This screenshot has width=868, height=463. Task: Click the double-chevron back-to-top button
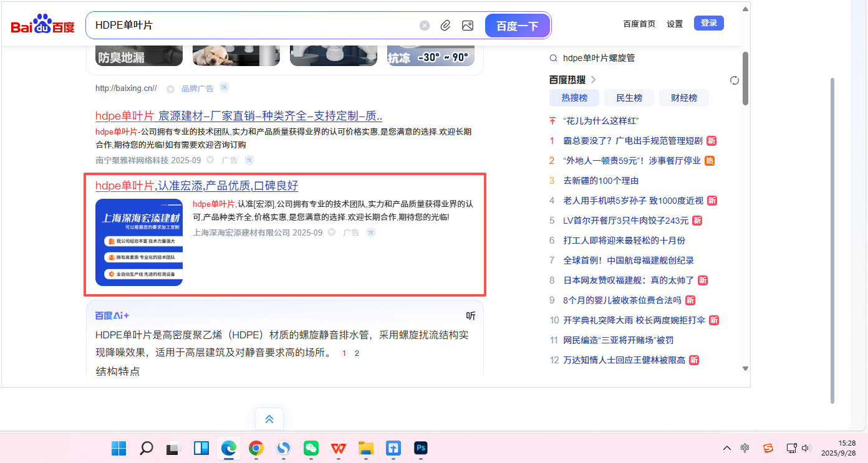(x=269, y=419)
